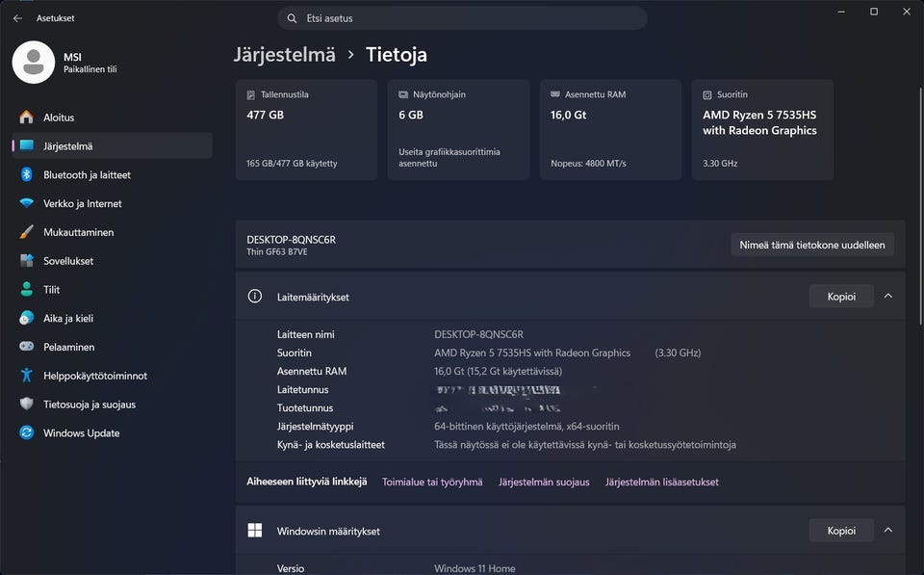Screen dimensions: 924x575
Task: Click the vertical scrollbar on the right
Action: coord(920,206)
